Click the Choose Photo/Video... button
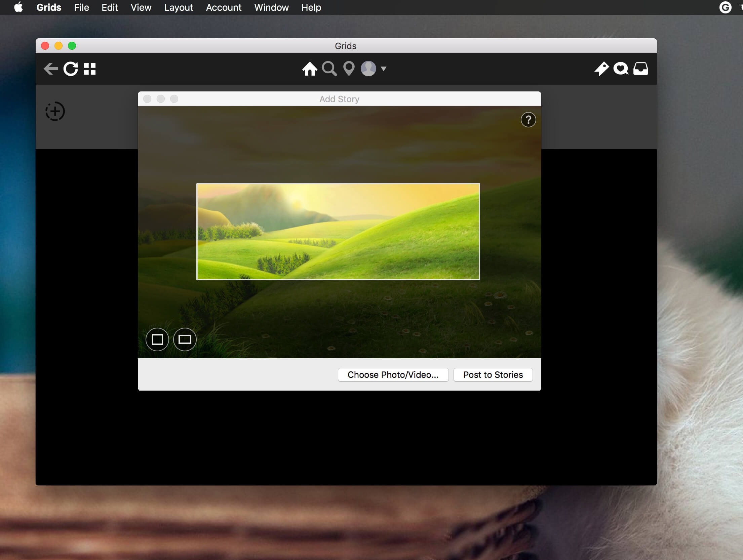 [393, 375]
